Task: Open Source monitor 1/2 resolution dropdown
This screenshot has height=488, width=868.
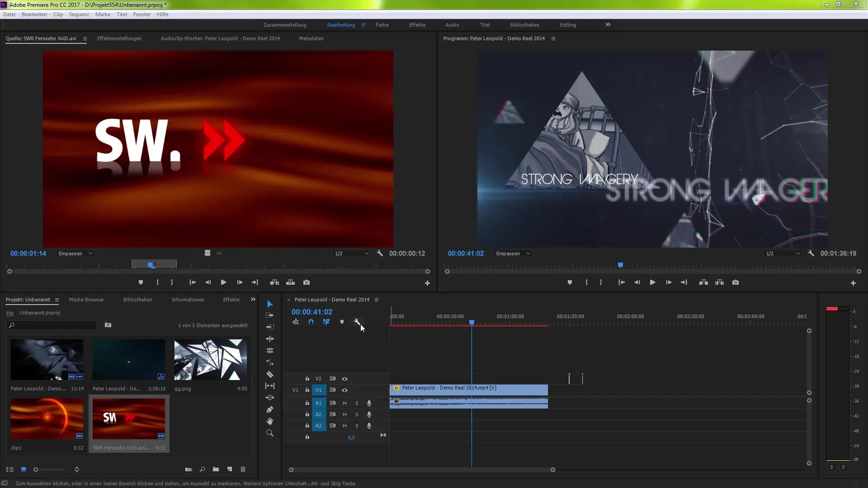Action: click(351, 253)
